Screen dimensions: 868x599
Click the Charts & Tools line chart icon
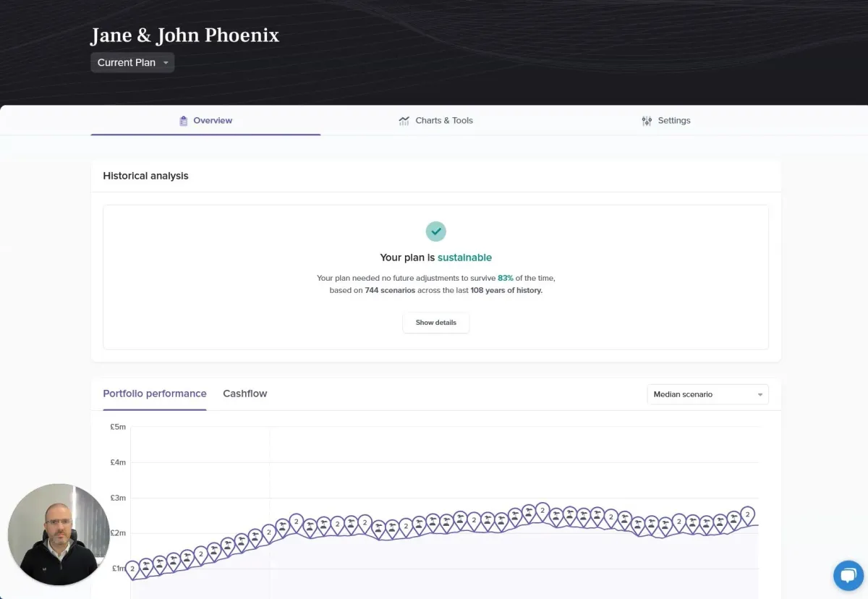[x=404, y=120]
